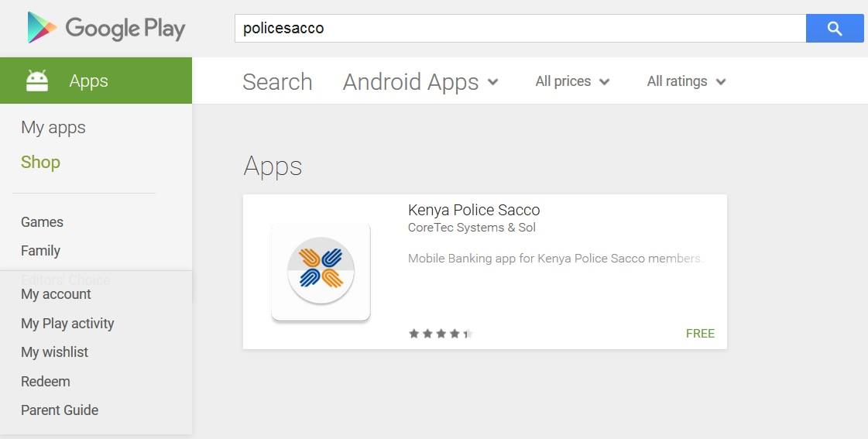Image resolution: width=868 pixels, height=439 pixels.
Task: Click the blue search magnifier button
Action: pyautogui.click(x=834, y=28)
